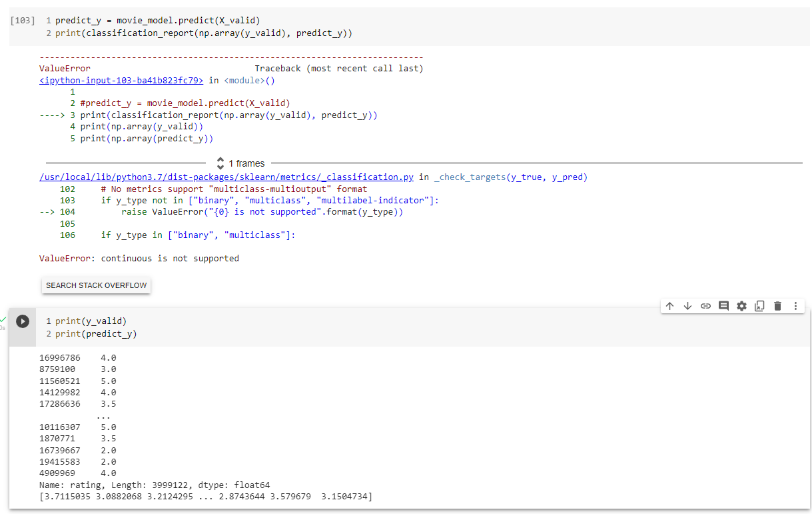Run the print(y_valid) cell
This screenshot has height=514, width=812.
(x=23, y=321)
